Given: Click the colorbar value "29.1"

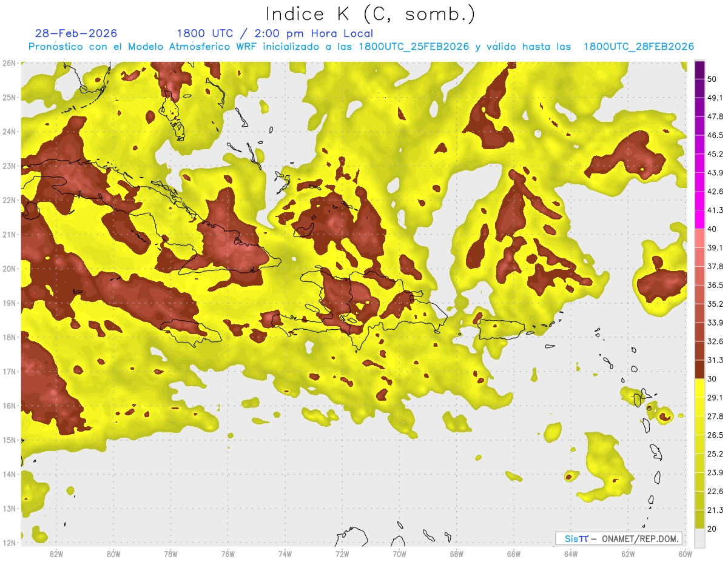Looking at the screenshot, I should 715,397.
